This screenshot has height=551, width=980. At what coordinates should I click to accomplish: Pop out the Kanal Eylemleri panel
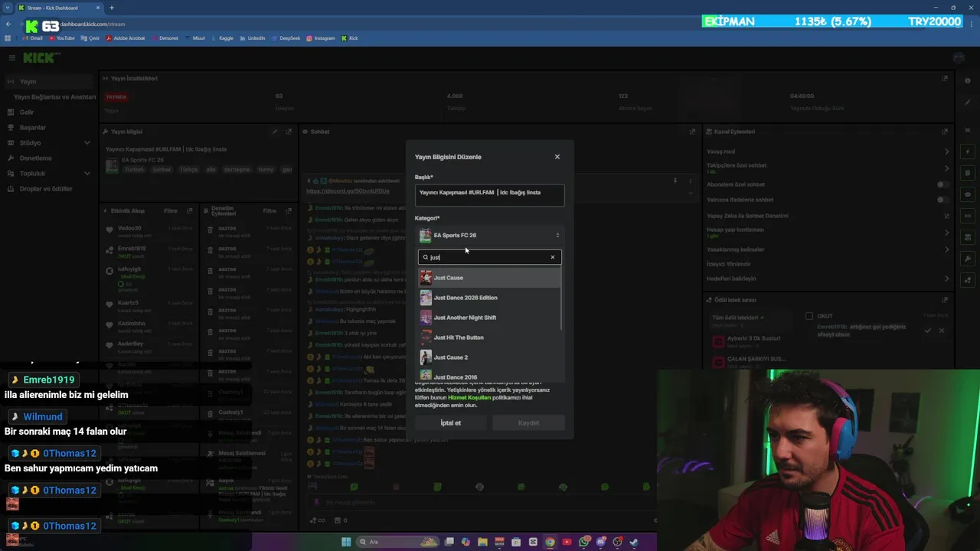[945, 132]
